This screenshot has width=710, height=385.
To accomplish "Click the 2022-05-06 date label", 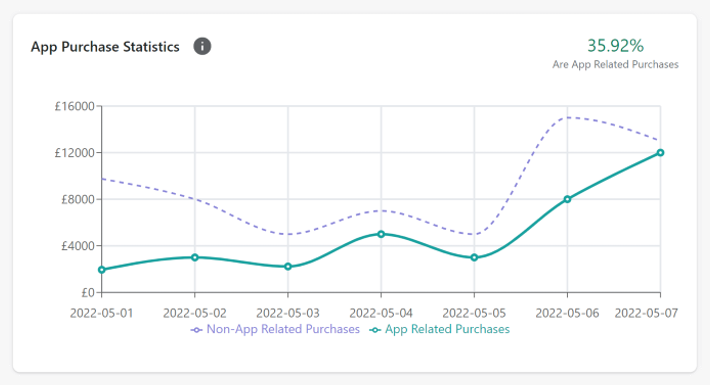I will (x=567, y=313).
